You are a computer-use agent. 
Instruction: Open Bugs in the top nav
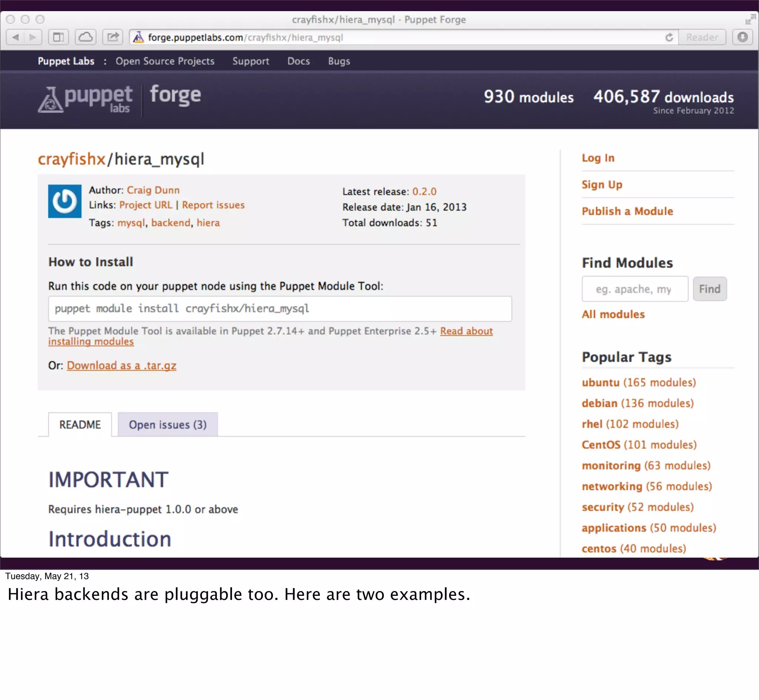tap(339, 61)
